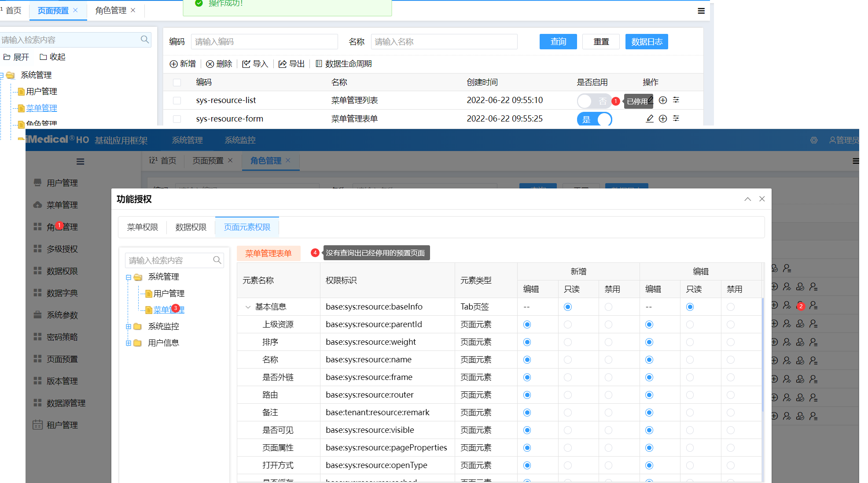Image resolution: width=868 pixels, height=483 pixels.
Task: Switch to the 数据权限 tab
Action: (191, 227)
